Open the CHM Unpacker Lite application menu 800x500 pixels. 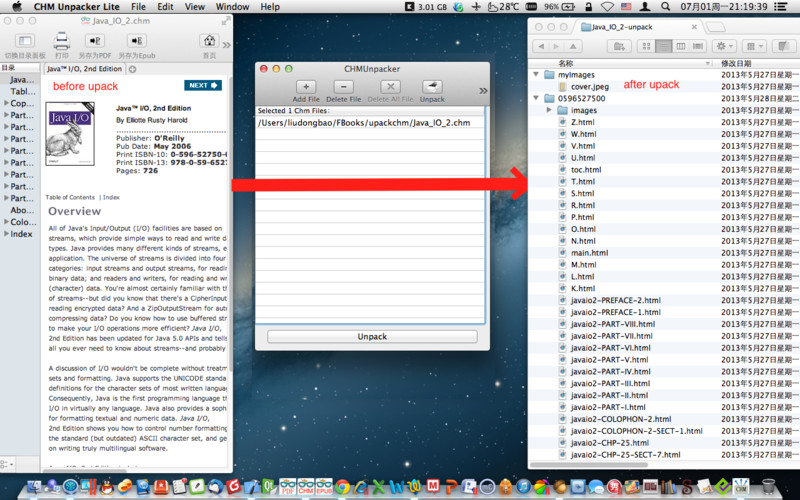77,7
